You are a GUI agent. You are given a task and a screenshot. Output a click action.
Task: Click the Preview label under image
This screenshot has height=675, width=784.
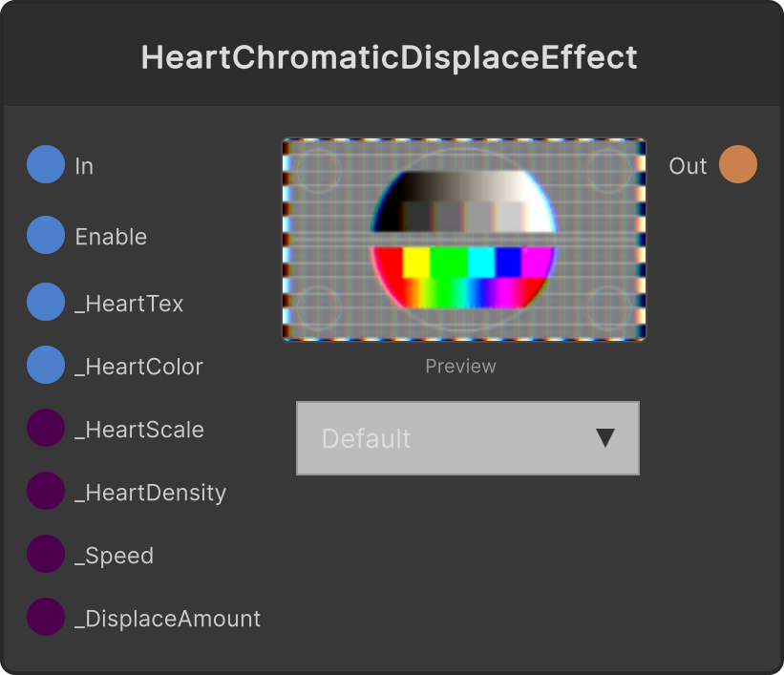[x=460, y=367]
